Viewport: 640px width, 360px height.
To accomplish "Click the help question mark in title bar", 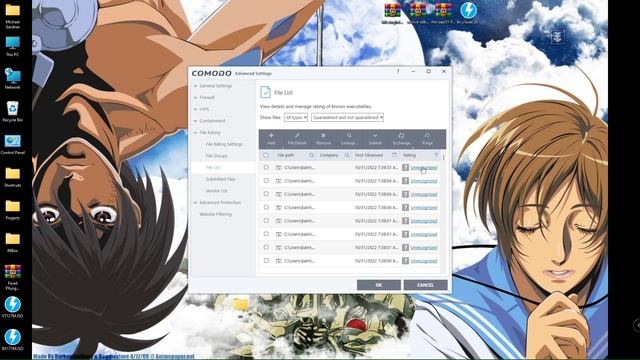I will pyautogui.click(x=398, y=71).
